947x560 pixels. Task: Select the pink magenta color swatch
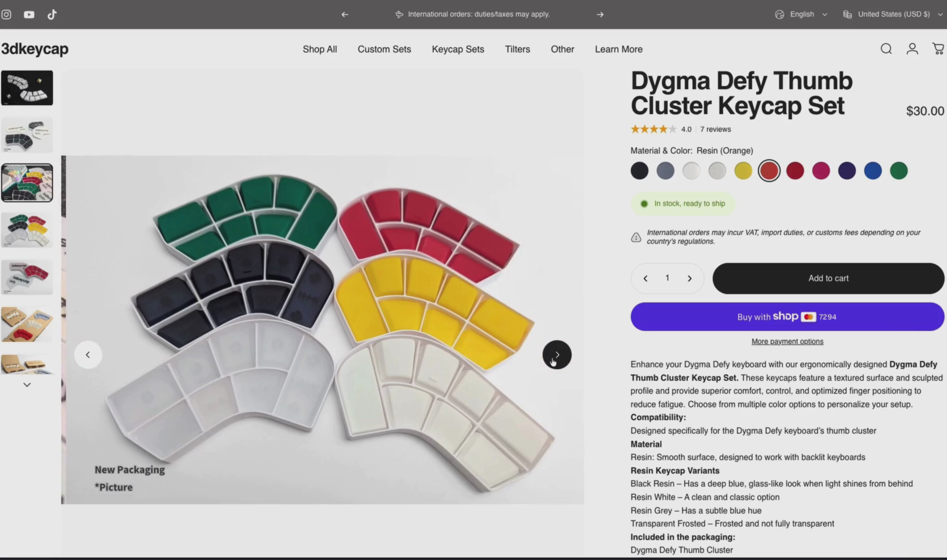point(821,170)
